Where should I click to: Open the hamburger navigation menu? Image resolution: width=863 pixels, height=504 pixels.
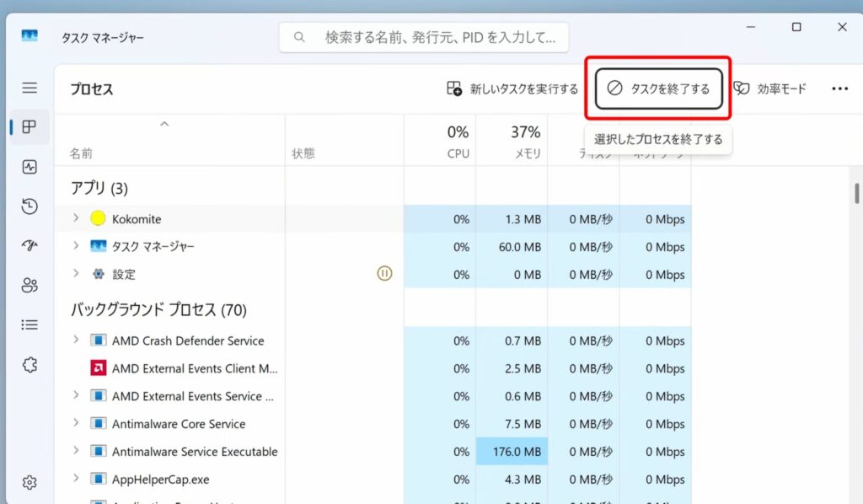coord(29,88)
